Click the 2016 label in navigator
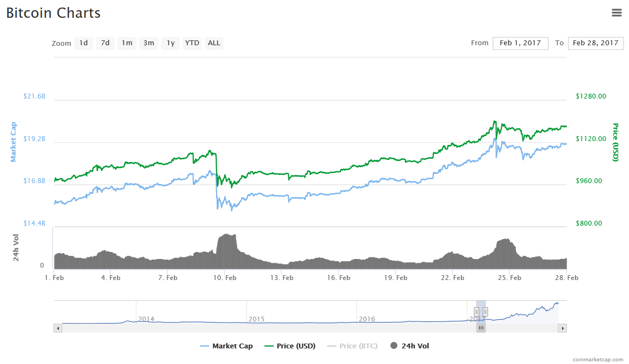Image resolution: width=629 pixels, height=364 pixels. [367, 319]
